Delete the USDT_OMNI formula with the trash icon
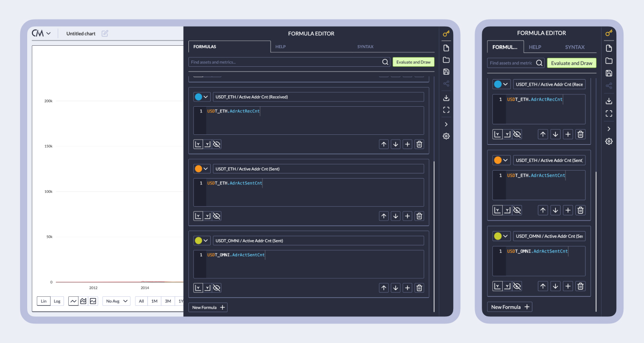Screen dimensions: 644x343 pos(419,287)
